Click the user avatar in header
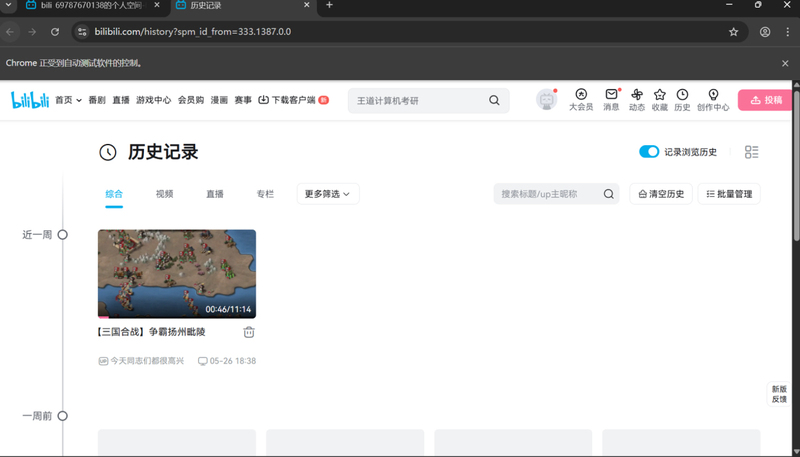 coord(546,100)
